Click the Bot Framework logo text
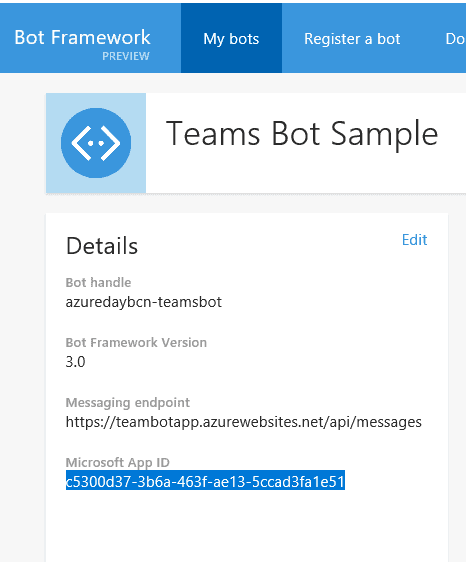This screenshot has width=466, height=562. click(82, 37)
